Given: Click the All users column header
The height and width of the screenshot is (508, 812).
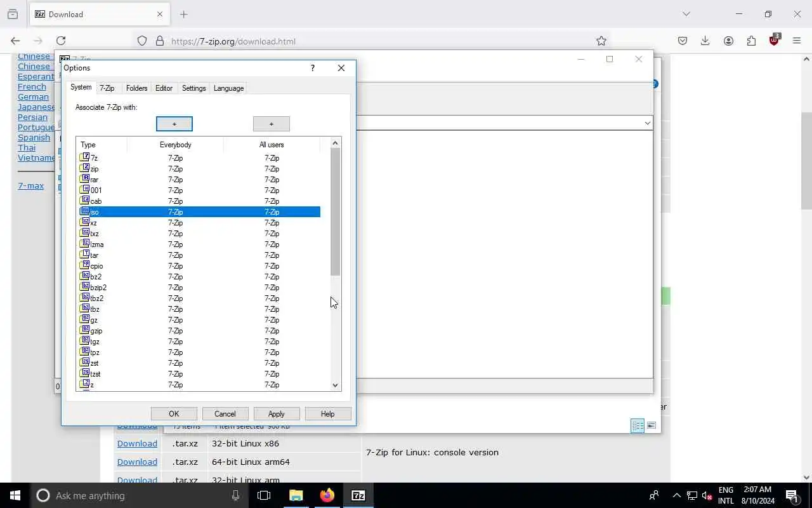Looking at the screenshot, I should [x=272, y=145].
